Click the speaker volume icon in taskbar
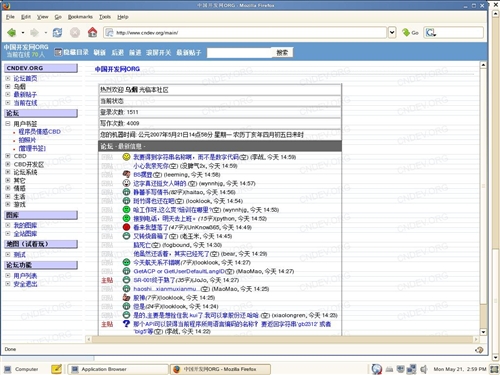Screen dimensions: 500x375 click(424, 369)
